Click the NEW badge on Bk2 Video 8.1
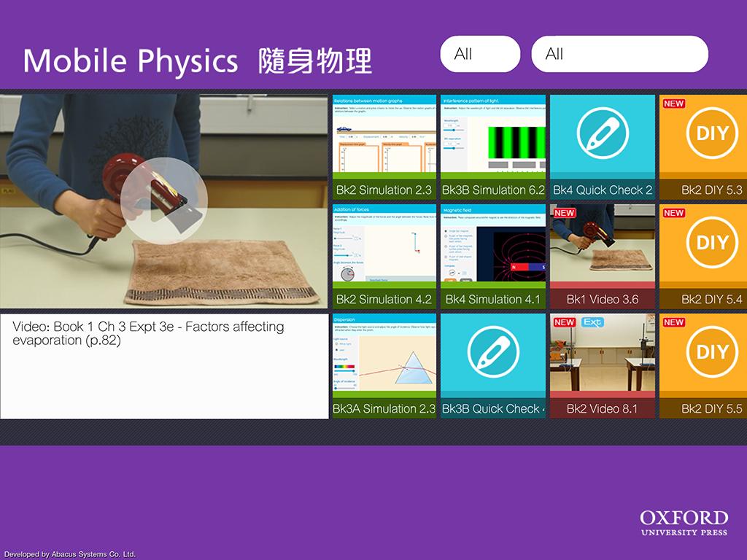Screen dimensions: 747x560 [x=564, y=322]
